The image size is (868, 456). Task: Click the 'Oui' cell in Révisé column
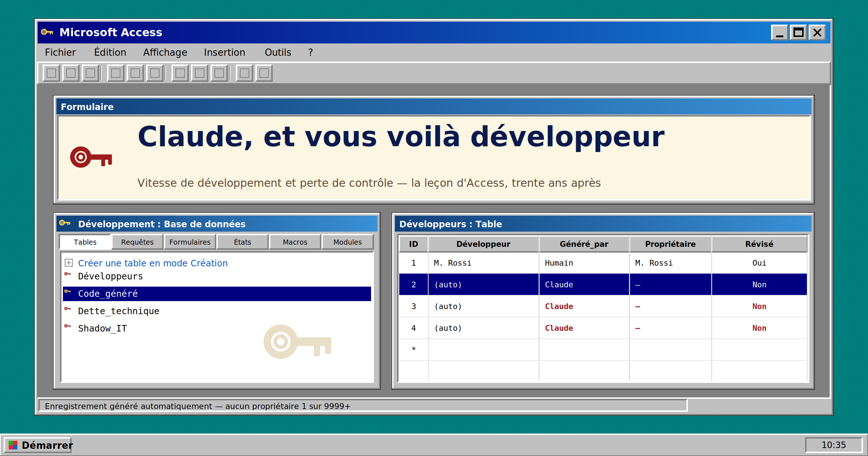(x=759, y=263)
